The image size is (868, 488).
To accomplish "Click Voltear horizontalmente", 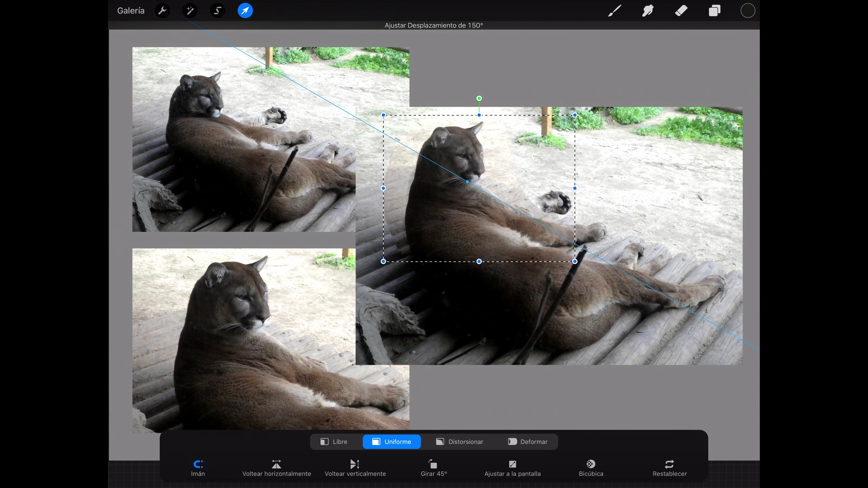I will pyautogui.click(x=277, y=468).
